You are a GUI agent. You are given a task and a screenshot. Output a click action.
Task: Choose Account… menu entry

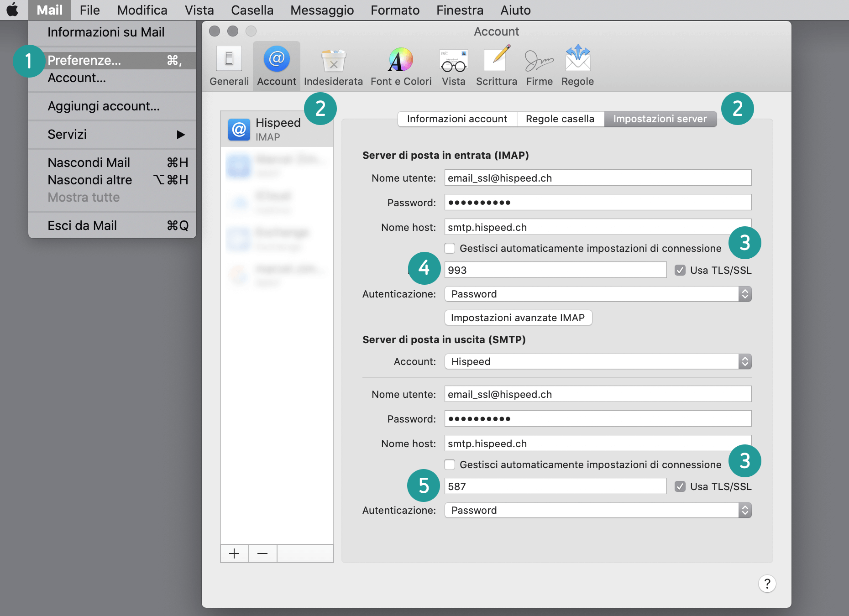pyautogui.click(x=112, y=78)
